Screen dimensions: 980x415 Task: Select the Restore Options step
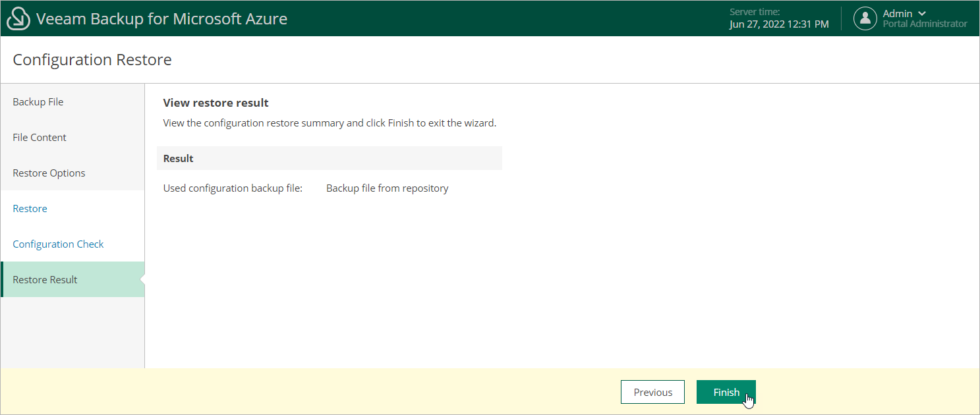(72, 173)
